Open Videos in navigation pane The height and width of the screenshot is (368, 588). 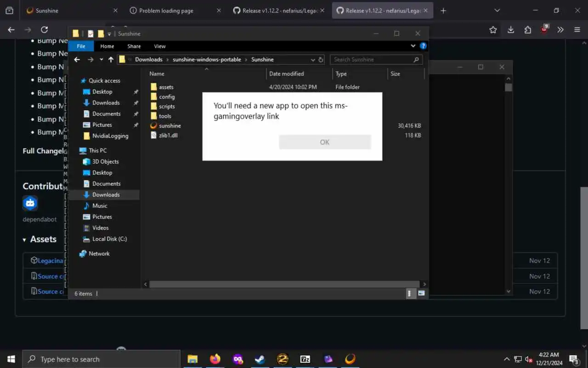click(100, 228)
